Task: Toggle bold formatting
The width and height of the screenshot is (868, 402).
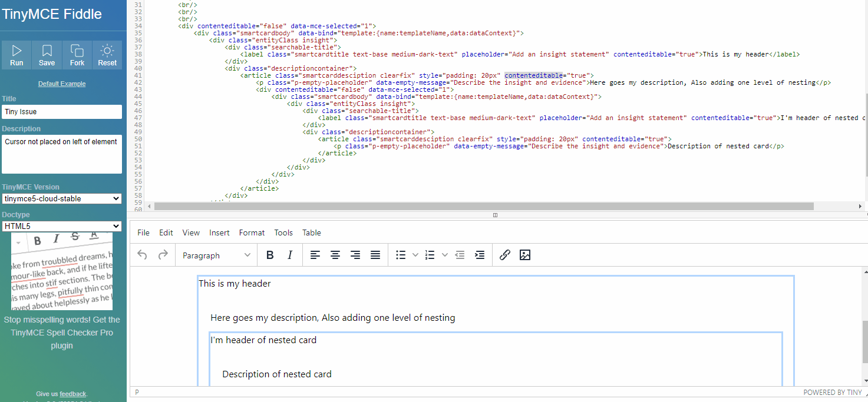Action: 270,255
